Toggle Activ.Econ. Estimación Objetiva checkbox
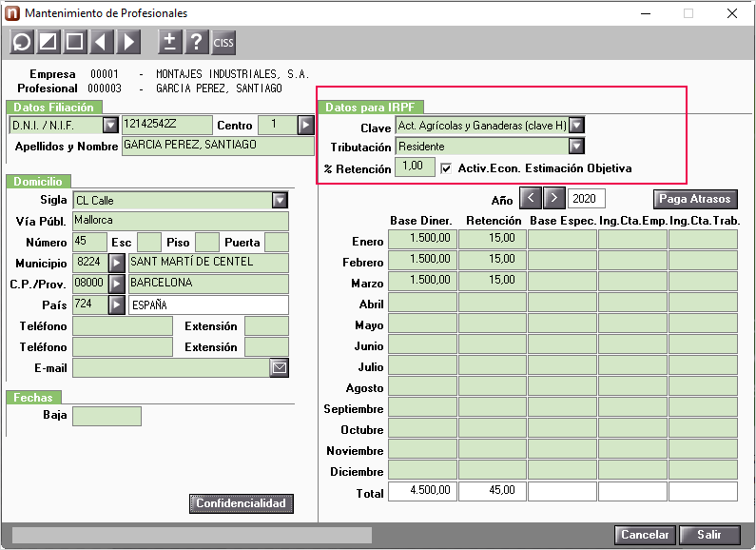Screen dimensions: 756x550 click(446, 168)
